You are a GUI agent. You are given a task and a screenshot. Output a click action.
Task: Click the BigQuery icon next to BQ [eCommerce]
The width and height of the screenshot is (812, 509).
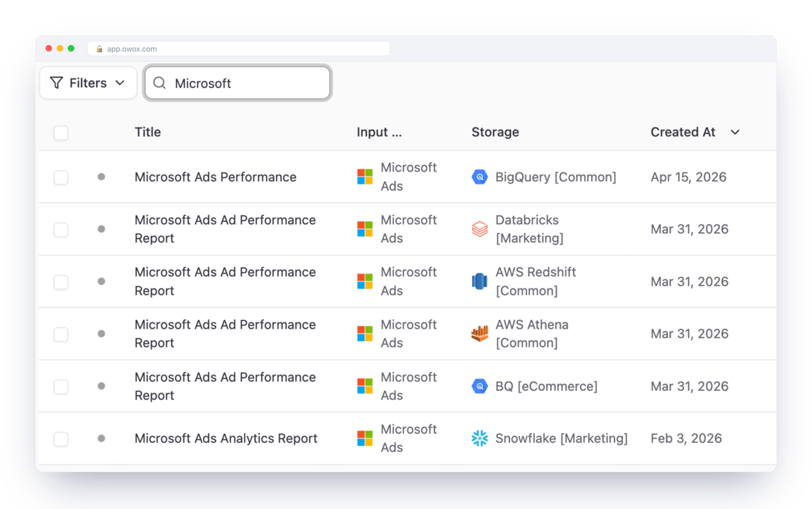[x=480, y=386]
